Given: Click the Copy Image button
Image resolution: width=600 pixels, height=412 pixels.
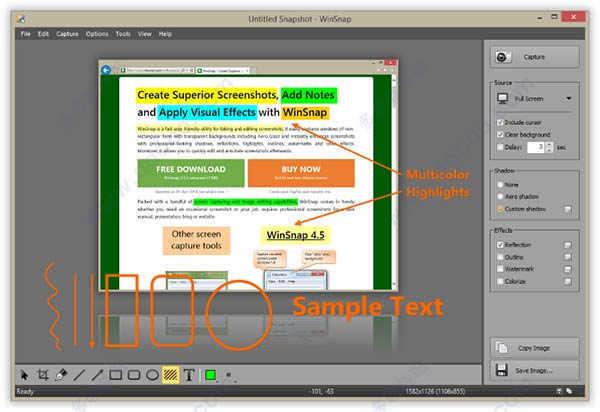Looking at the screenshot, I should click(x=535, y=348).
